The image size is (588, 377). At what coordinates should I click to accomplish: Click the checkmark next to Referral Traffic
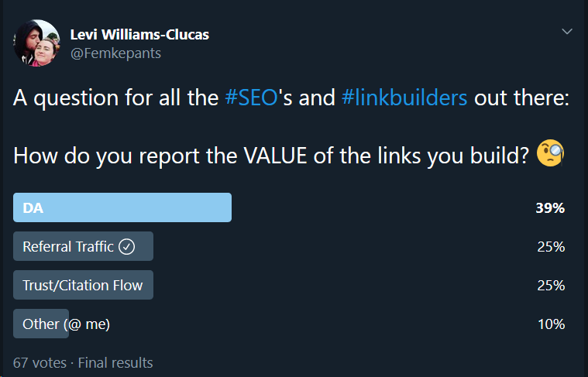127,247
